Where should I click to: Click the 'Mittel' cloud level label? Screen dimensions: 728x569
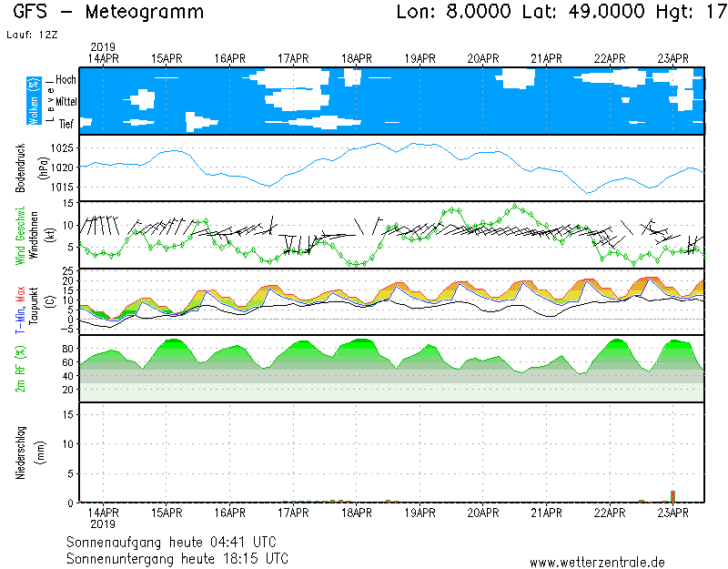66,102
